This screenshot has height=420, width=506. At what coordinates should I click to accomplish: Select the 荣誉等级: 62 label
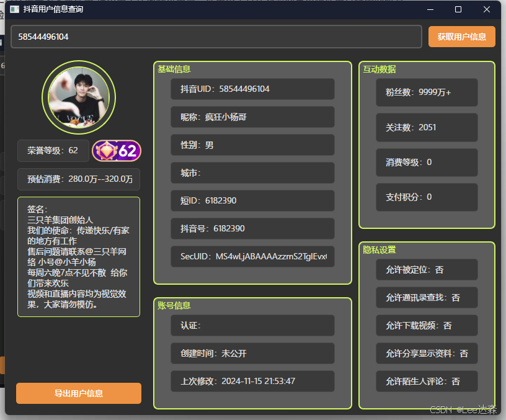(x=53, y=150)
